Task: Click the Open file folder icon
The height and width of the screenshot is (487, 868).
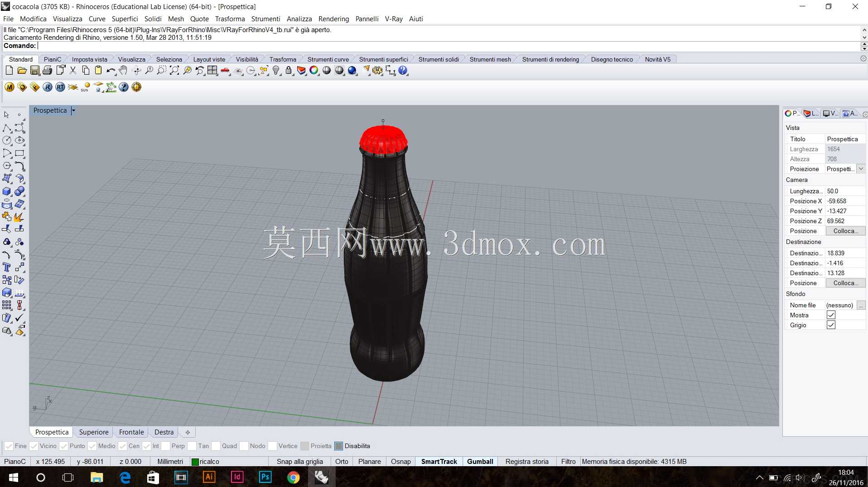Action: (22, 71)
